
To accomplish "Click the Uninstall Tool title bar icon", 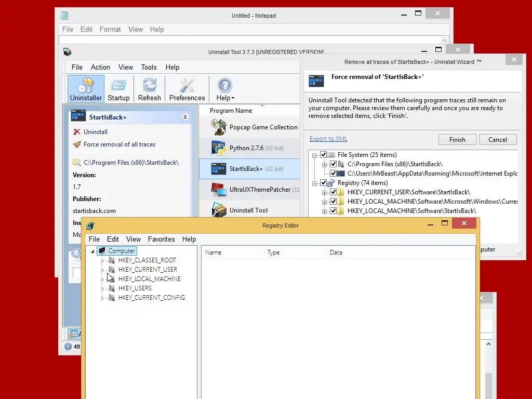I will pyautogui.click(x=67, y=52).
